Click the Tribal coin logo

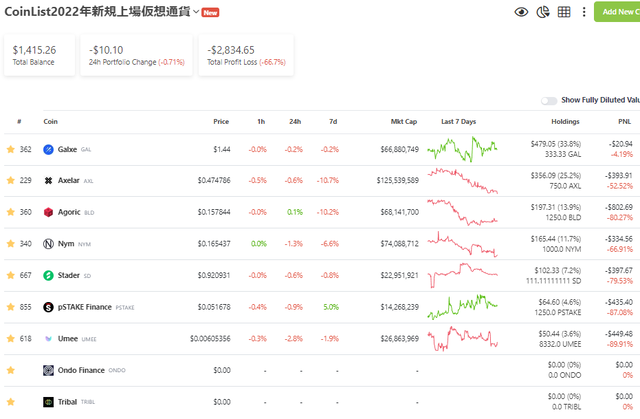tap(48, 402)
